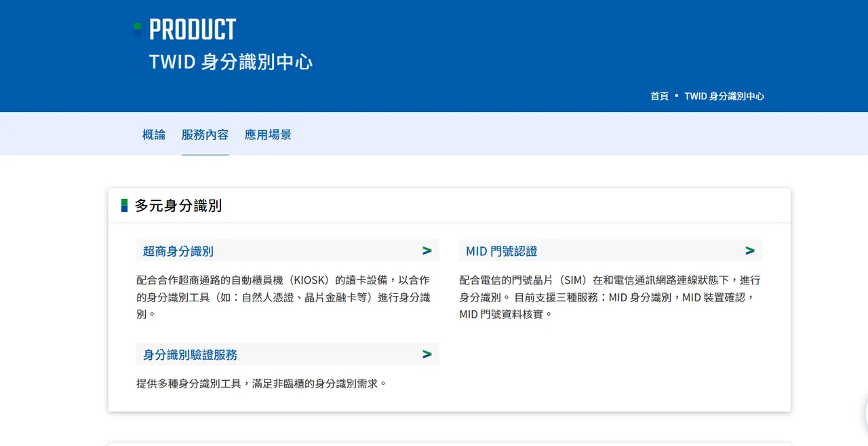The image size is (868, 446).
Task: Click the 多元身分識別 section heading
Action: [178, 206]
